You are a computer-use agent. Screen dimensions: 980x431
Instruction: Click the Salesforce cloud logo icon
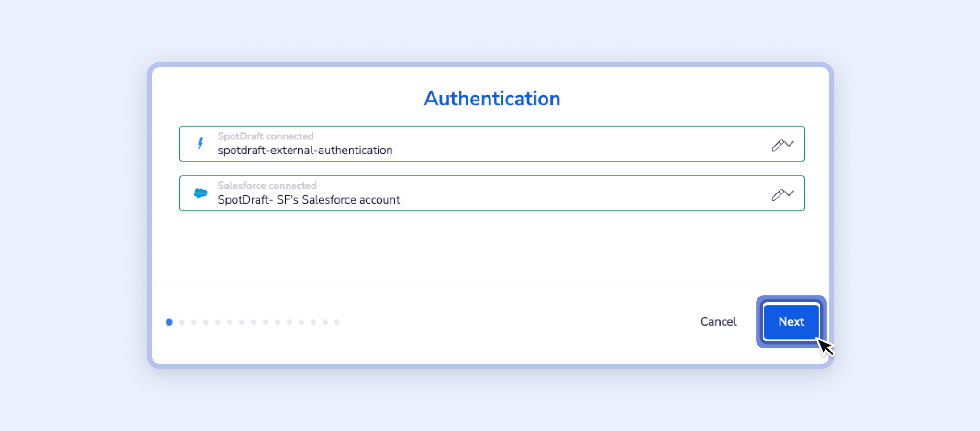(x=200, y=193)
